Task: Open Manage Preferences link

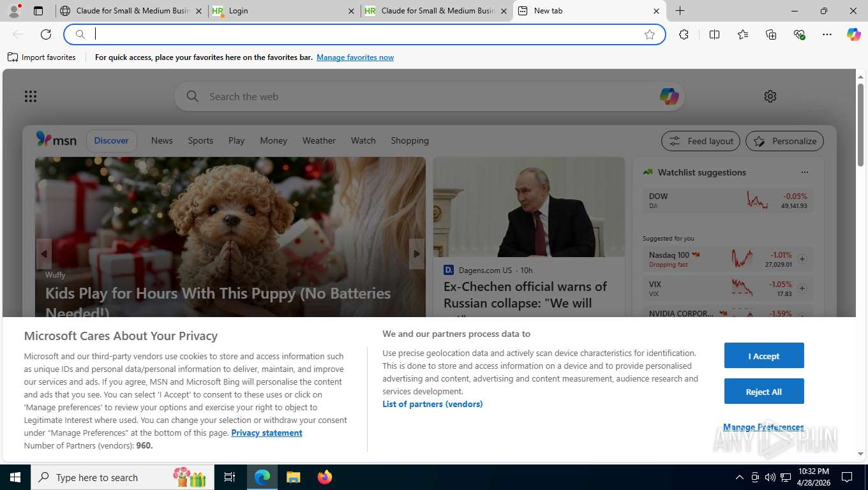Action: pos(763,427)
